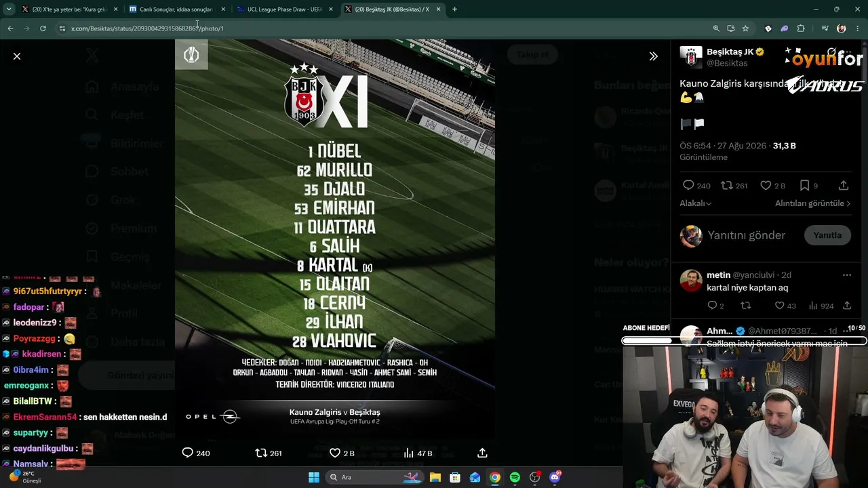This screenshot has width=868, height=488.
Task: Switch to the Canlı Sonuçlar tab
Action: (x=177, y=9)
